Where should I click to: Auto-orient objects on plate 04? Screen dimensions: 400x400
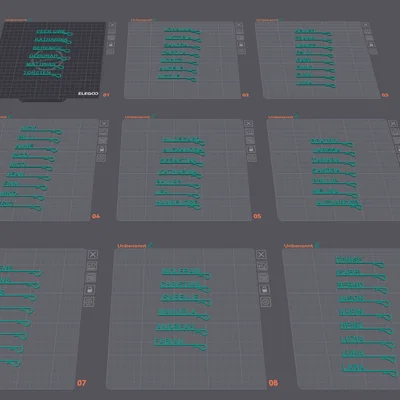[103, 132]
